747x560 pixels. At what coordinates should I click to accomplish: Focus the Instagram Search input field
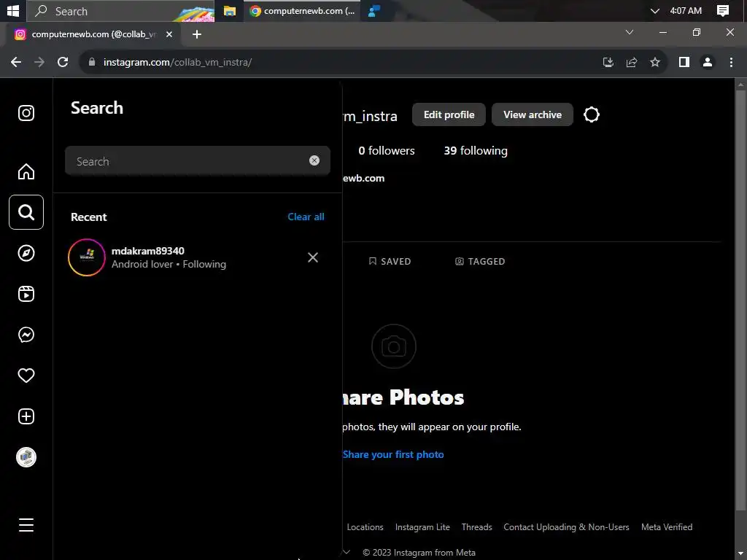197,161
